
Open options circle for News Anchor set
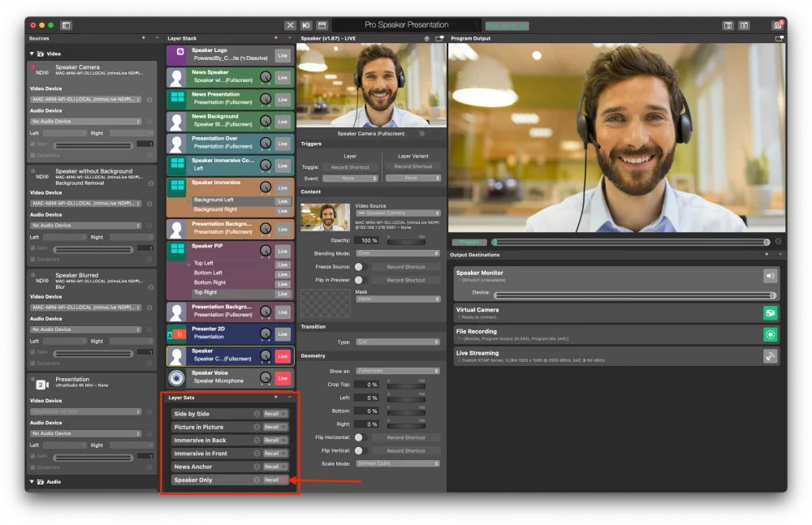(257, 467)
